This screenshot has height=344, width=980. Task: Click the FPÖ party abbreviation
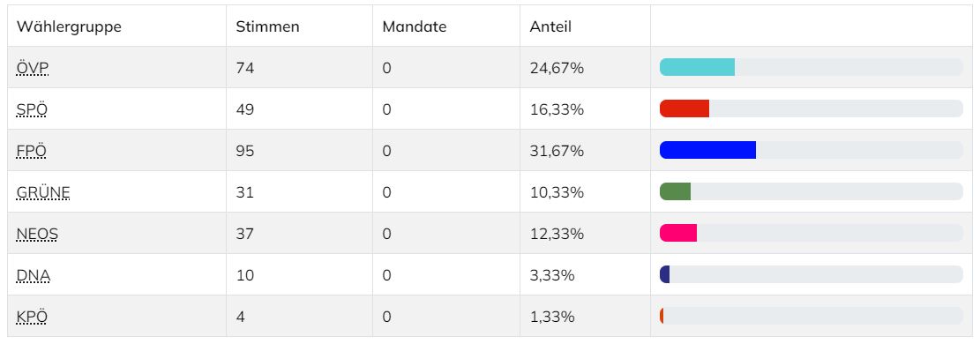click(32, 151)
